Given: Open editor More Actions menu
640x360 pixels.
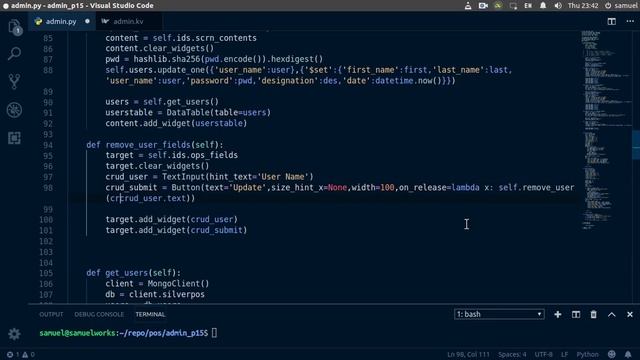Looking at the screenshot, I should coord(630,21).
